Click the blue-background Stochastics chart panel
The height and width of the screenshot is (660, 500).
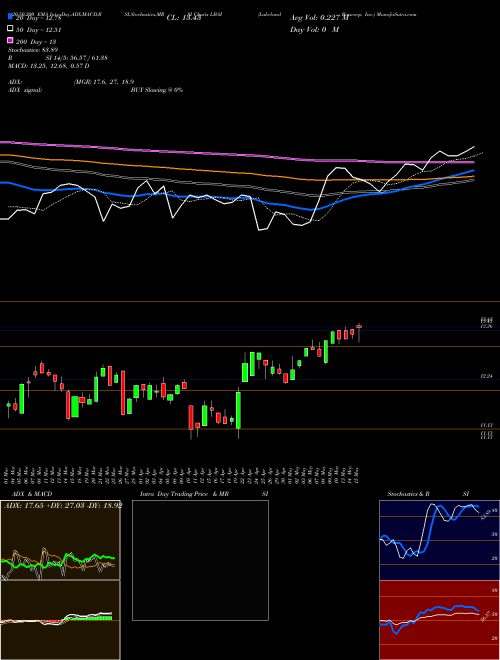click(x=439, y=540)
